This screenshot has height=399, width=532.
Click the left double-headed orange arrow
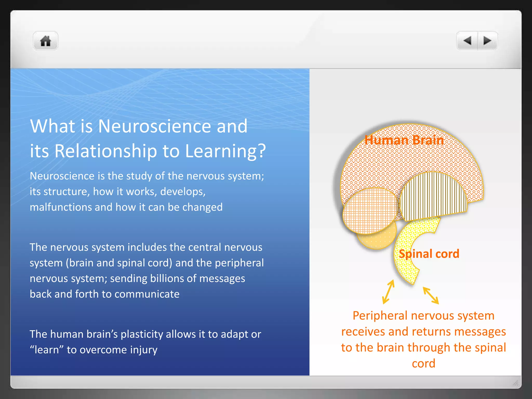click(x=388, y=292)
